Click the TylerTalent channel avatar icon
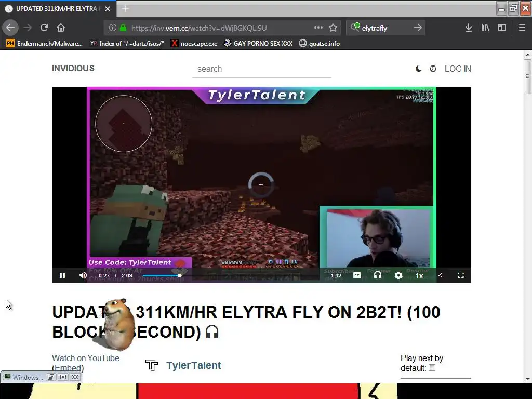Viewport: 532px width, 399px height. click(x=152, y=365)
